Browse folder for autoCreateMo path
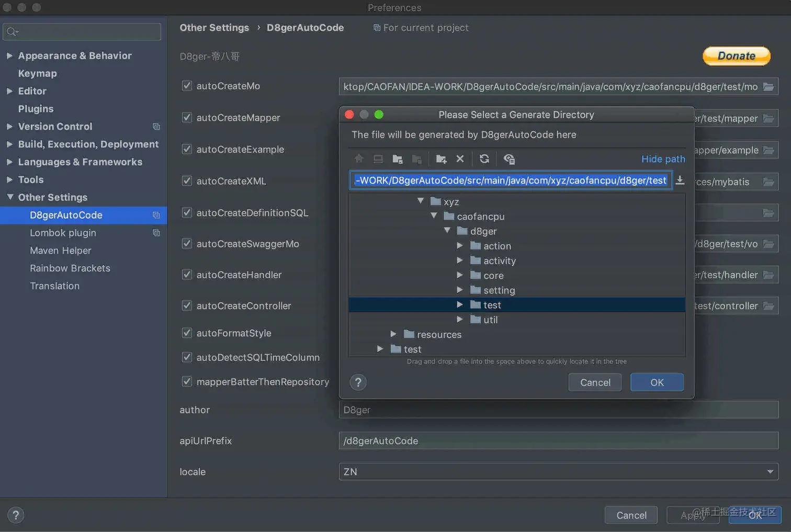791x532 pixels. [768, 86]
